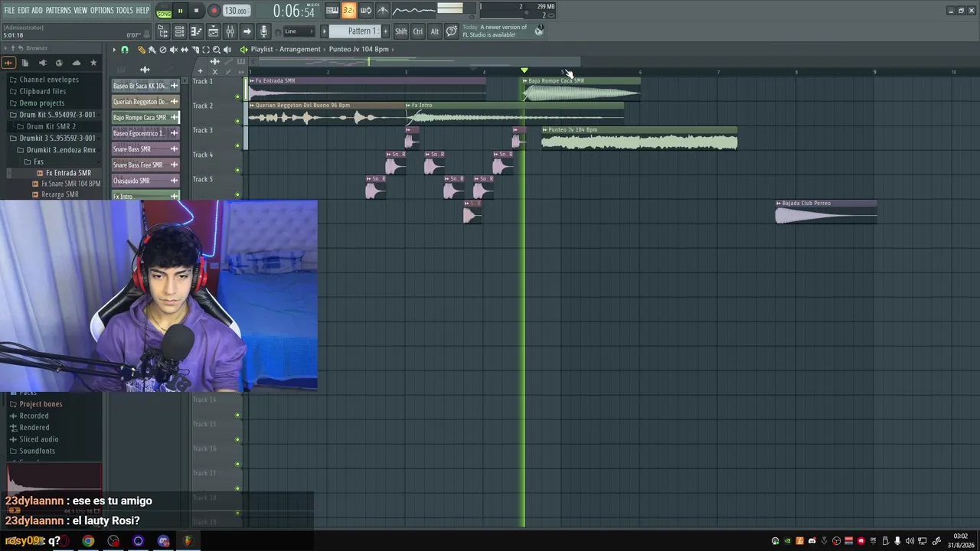Mute Track 2 with its green dot
This screenshot has height=551, width=980.
237,121
